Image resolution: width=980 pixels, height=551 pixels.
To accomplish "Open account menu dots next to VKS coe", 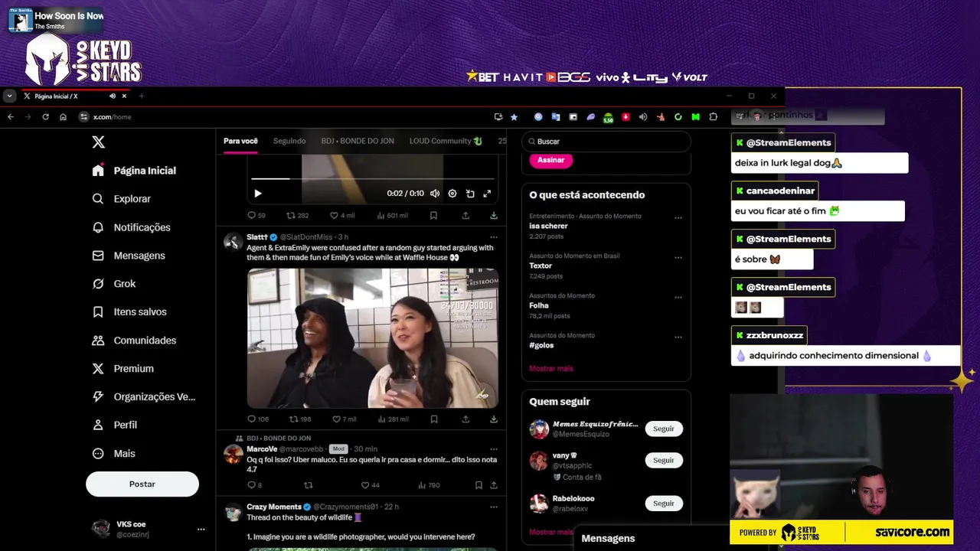I will 201,529.
